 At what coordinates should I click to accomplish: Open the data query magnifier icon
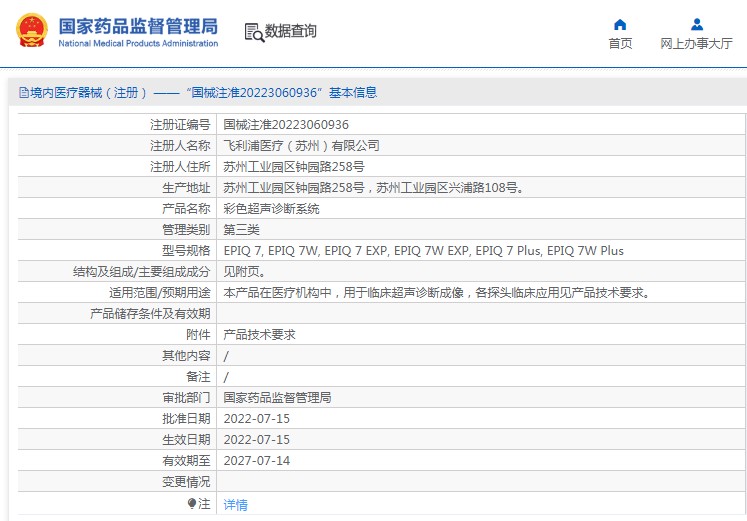[254, 32]
